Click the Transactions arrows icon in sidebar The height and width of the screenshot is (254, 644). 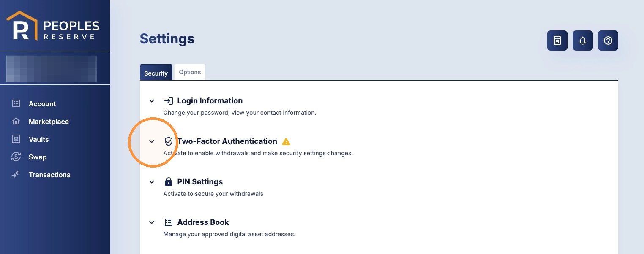click(x=16, y=174)
